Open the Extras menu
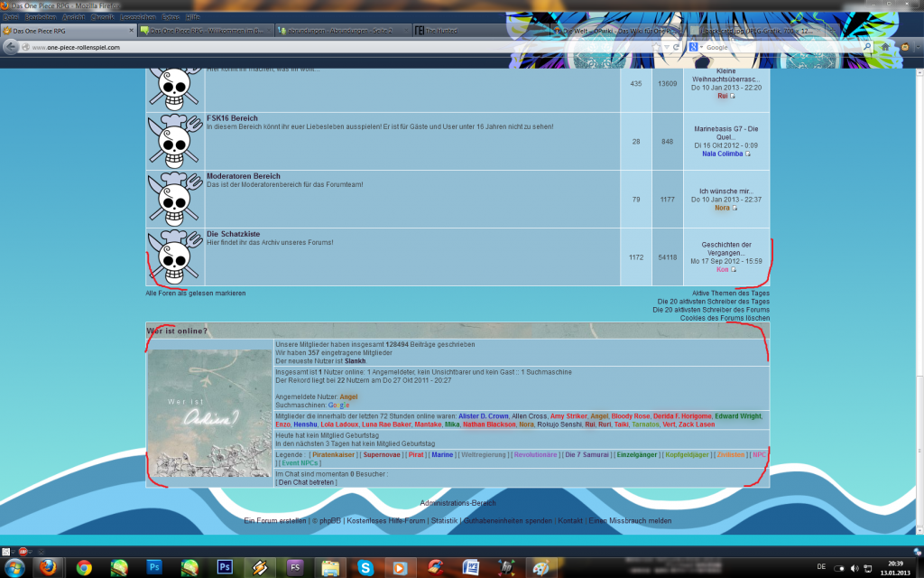924x578 pixels. (171, 17)
